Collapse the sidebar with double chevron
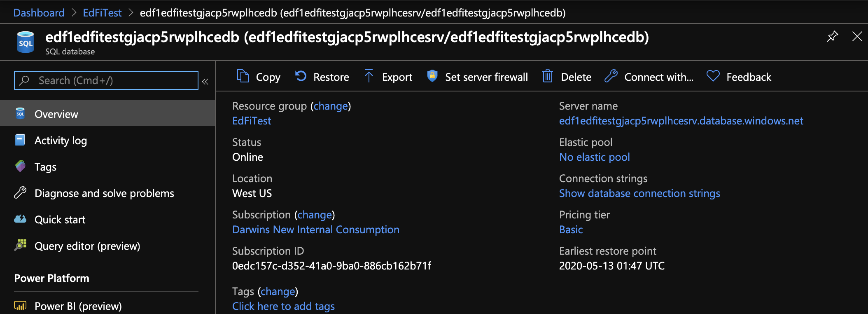Image resolution: width=868 pixels, height=314 pixels. [205, 81]
